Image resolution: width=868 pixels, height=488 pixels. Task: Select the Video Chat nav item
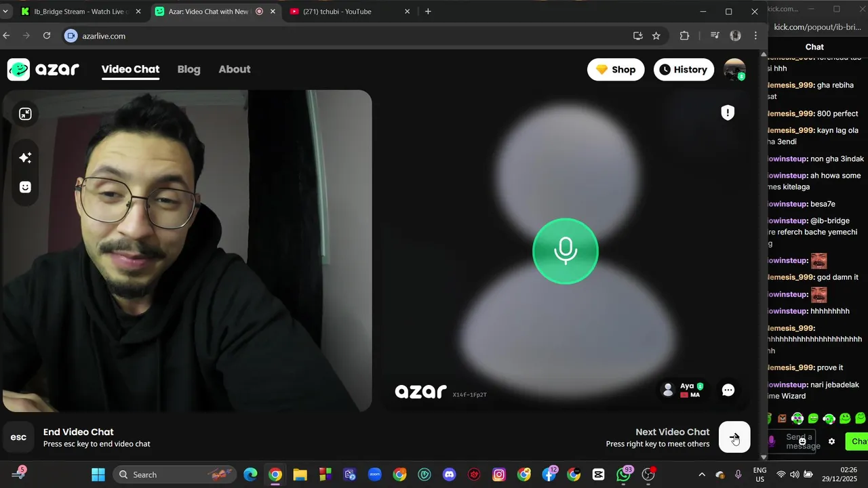pos(130,69)
